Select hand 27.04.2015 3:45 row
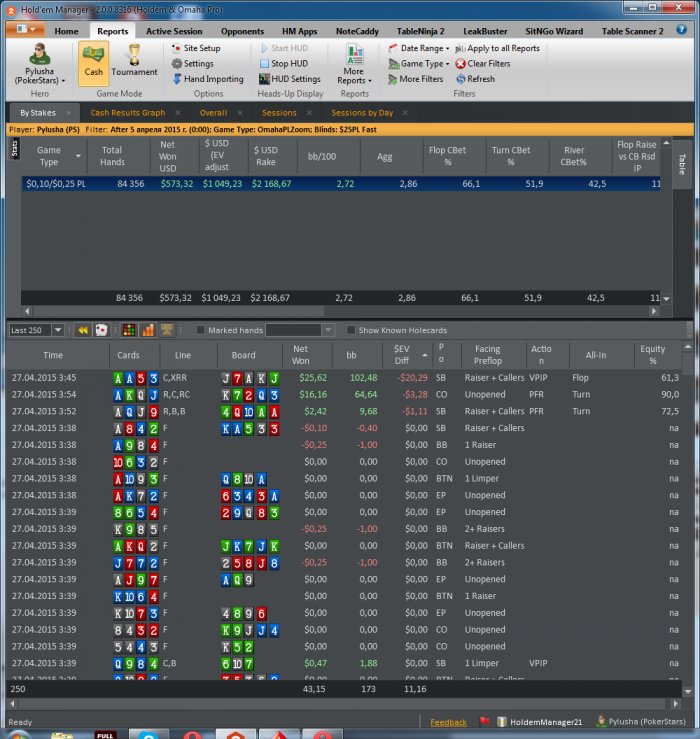This screenshot has height=739, width=700. [x=345, y=378]
